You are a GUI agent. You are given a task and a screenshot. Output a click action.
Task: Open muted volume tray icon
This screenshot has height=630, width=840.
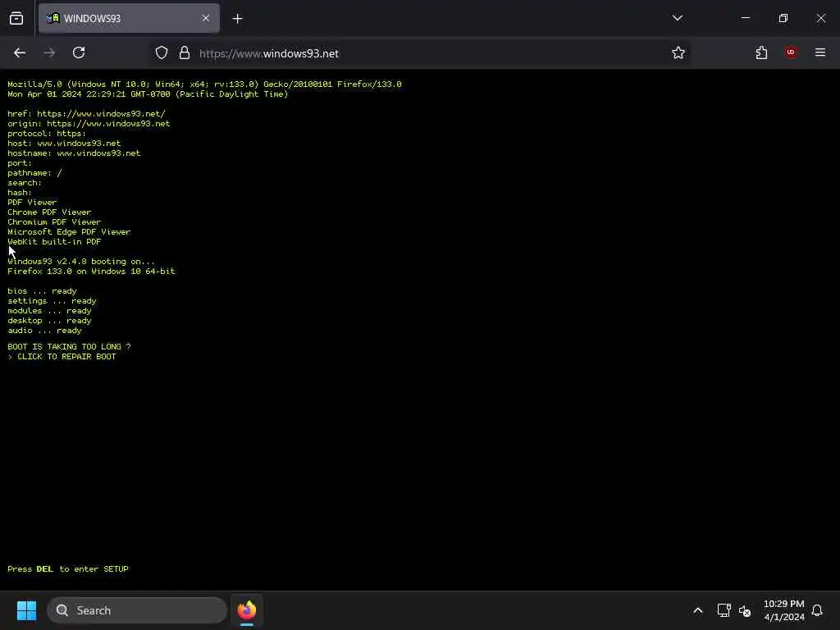745,610
